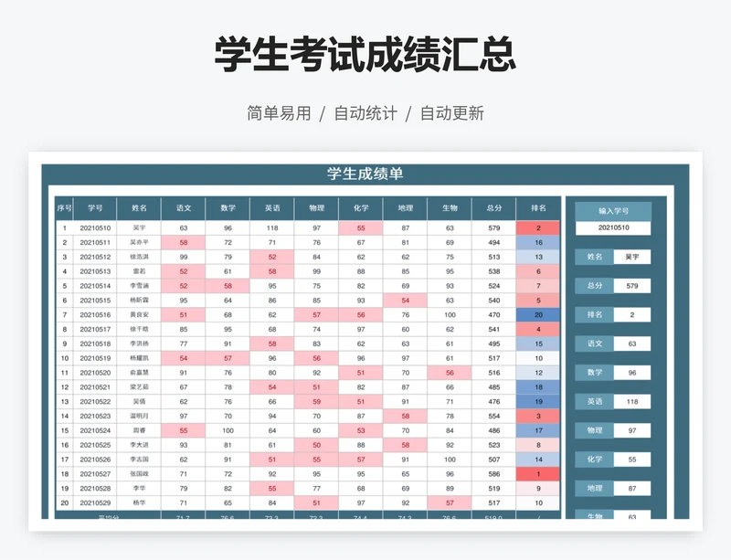Click the subtitle text 自动更新
This screenshot has width=731, height=560.
pyautogui.click(x=452, y=113)
